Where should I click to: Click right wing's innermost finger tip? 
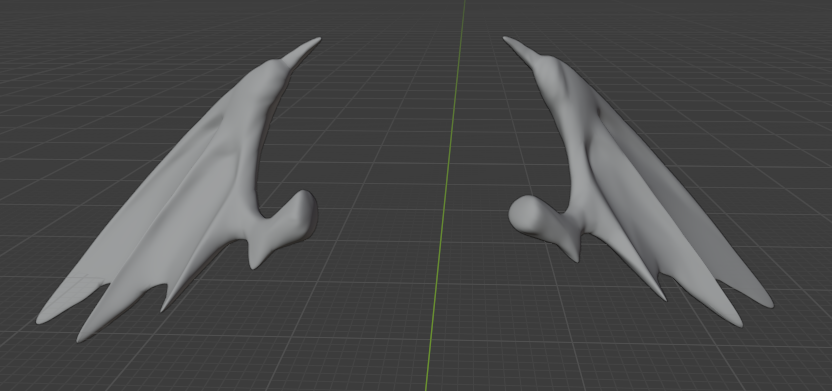tap(663, 297)
